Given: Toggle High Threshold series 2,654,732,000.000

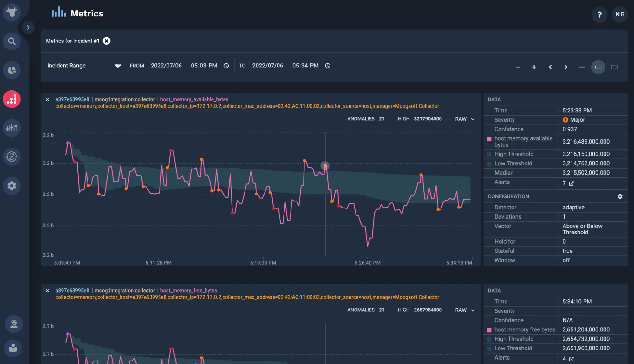Looking at the screenshot, I should click(x=489, y=339).
